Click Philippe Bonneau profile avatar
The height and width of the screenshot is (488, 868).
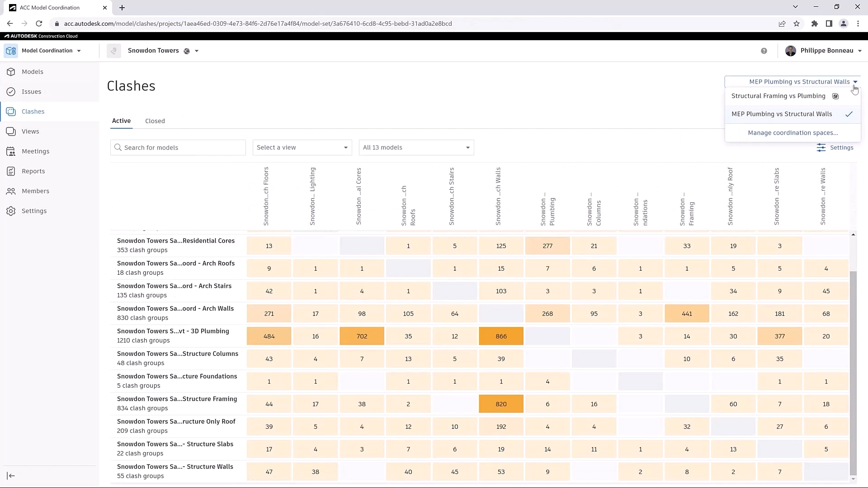[x=791, y=51]
